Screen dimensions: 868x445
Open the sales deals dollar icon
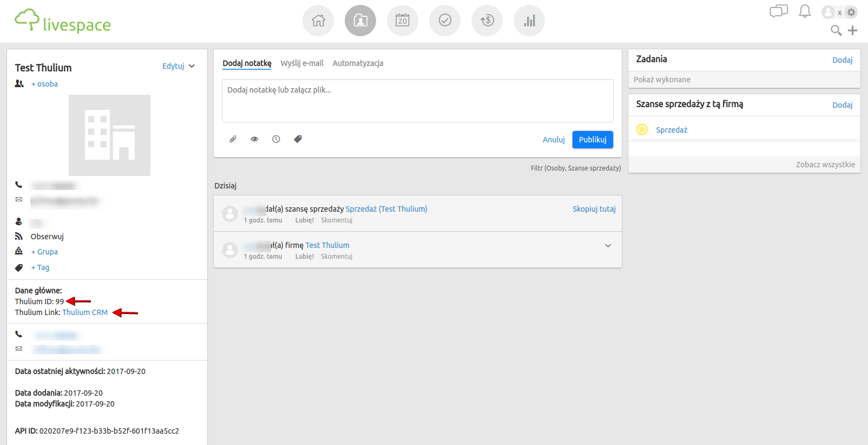tap(487, 21)
